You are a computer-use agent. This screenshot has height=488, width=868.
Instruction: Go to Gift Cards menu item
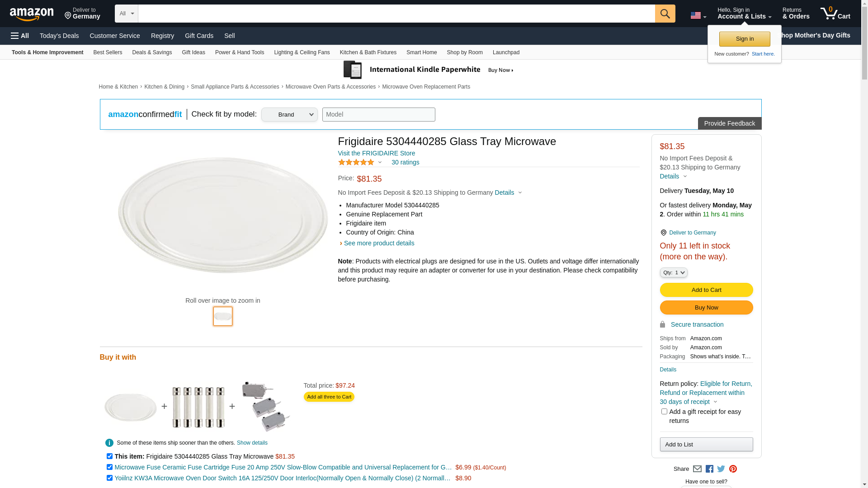199,36
